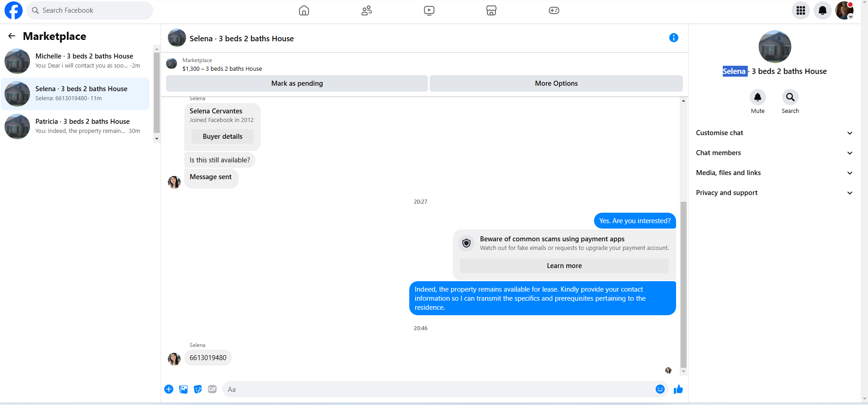
Task: Click the 20:27 timestamp
Action: [x=421, y=202]
